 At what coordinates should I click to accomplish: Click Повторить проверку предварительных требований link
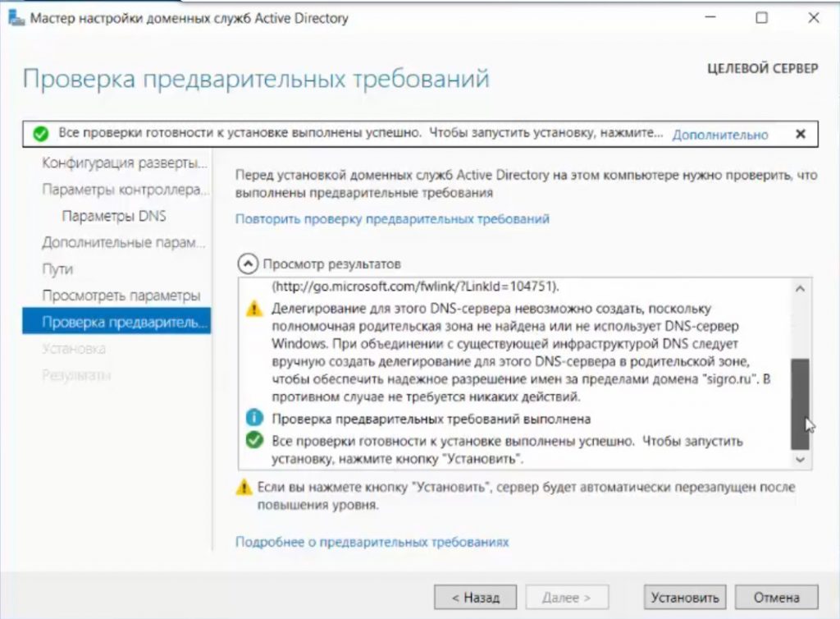click(x=392, y=219)
